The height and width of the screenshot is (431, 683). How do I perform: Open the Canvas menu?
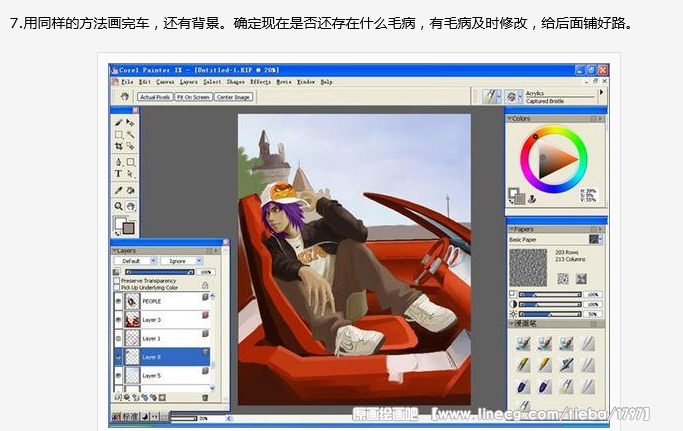coord(165,81)
